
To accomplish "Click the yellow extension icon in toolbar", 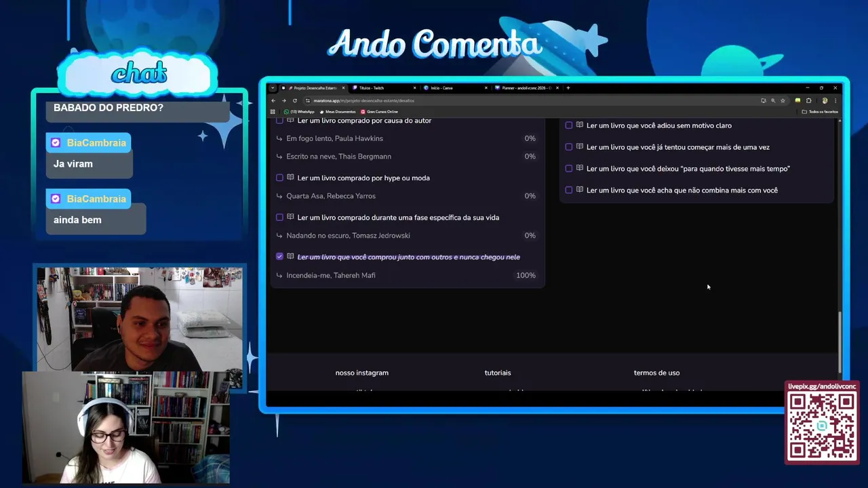I will point(797,100).
